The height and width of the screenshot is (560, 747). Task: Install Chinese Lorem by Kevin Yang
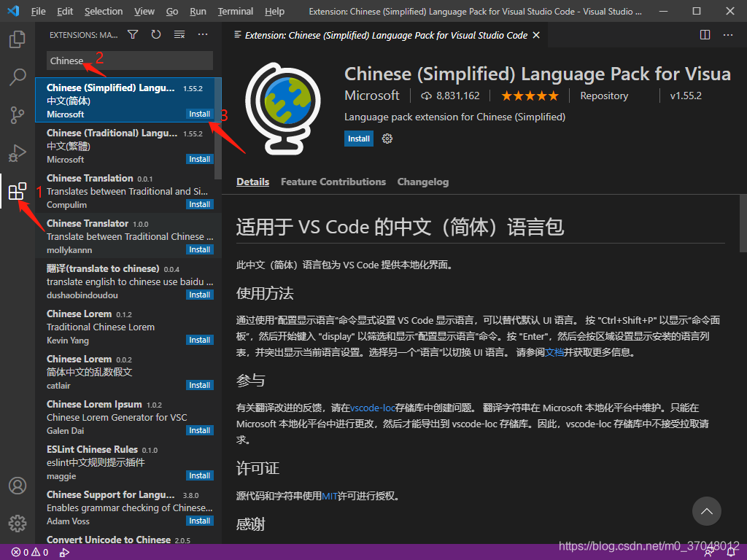(x=199, y=340)
